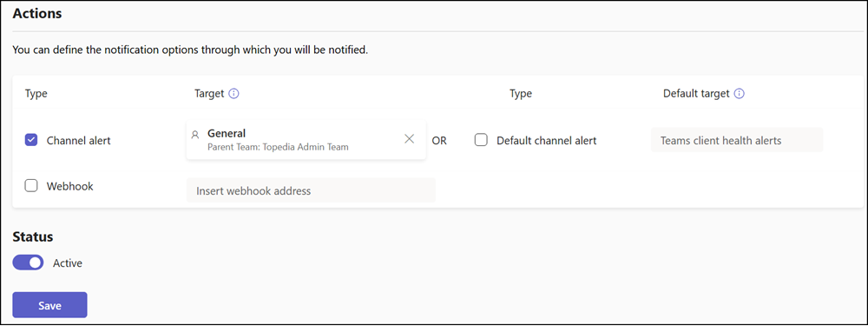Click the OR separator text
Viewport: 868px width, 326px height.
coord(439,141)
